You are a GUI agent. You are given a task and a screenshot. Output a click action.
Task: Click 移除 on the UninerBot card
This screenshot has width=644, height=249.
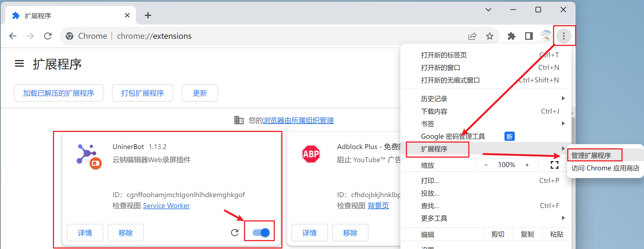click(126, 233)
